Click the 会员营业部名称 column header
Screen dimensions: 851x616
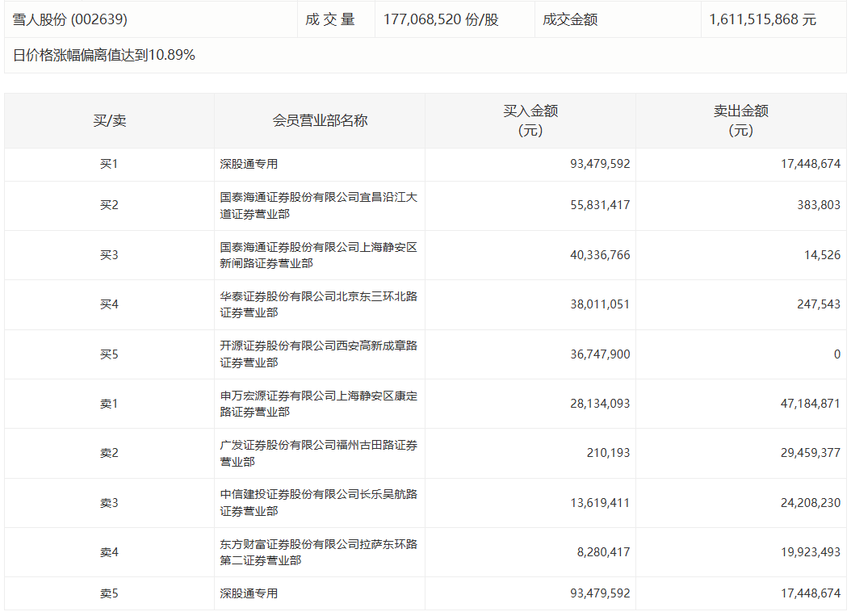click(320, 120)
